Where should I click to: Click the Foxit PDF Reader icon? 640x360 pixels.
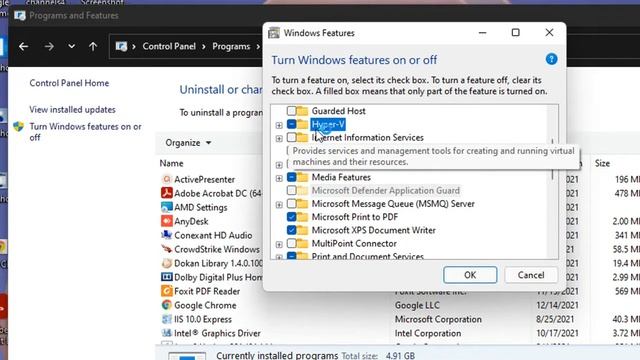coord(167,291)
